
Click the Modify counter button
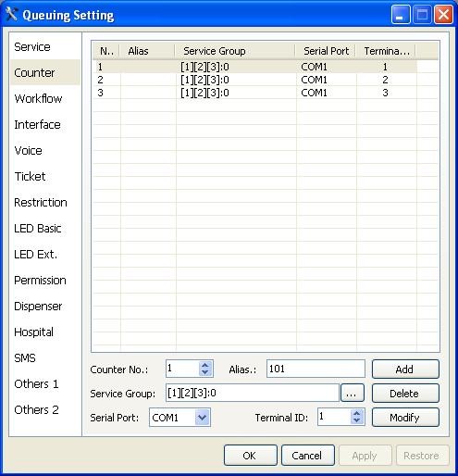coord(405,418)
